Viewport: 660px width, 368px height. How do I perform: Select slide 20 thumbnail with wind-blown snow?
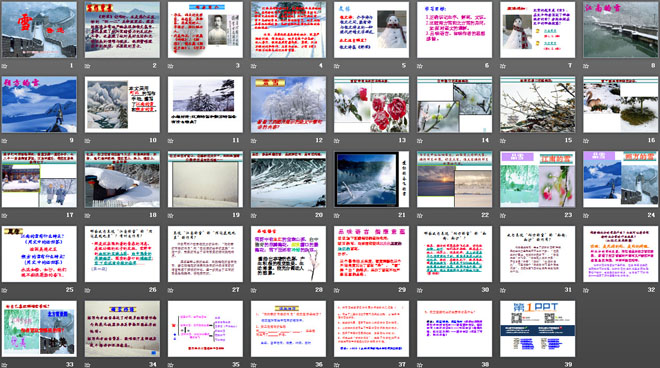(x=288, y=179)
